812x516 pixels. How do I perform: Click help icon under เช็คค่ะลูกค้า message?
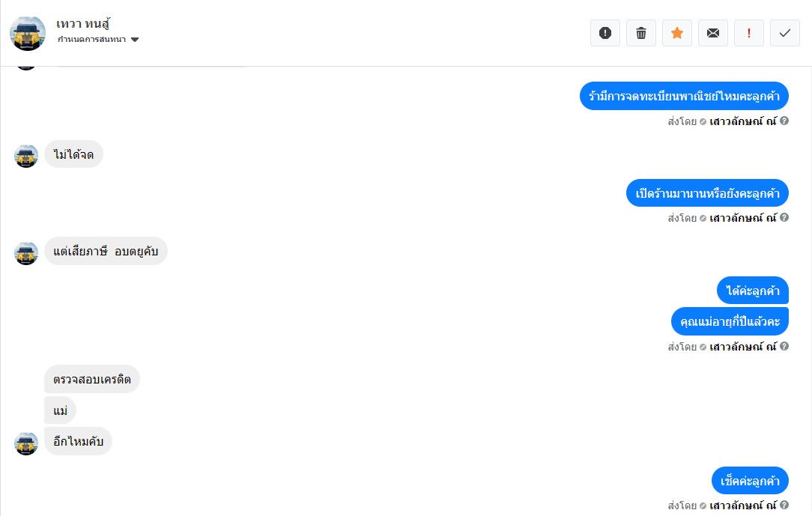click(x=784, y=506)
